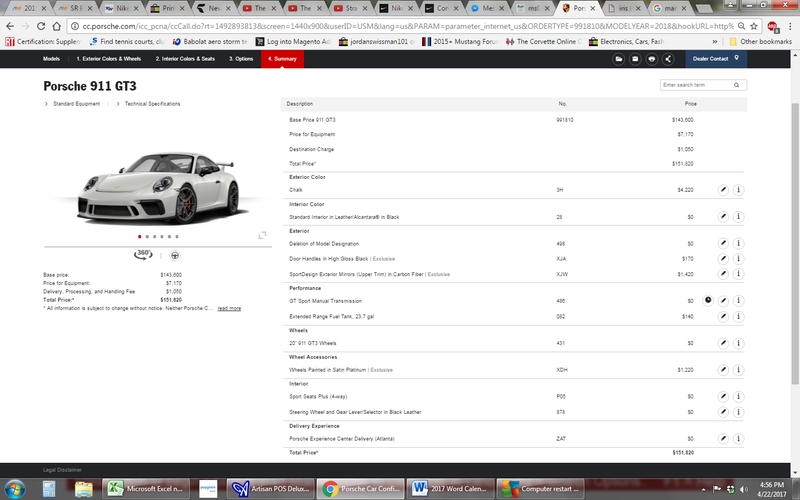800x500 pixels.
Task: Show info for Porsche Experience Center Delivery
Action: [738, 438]
